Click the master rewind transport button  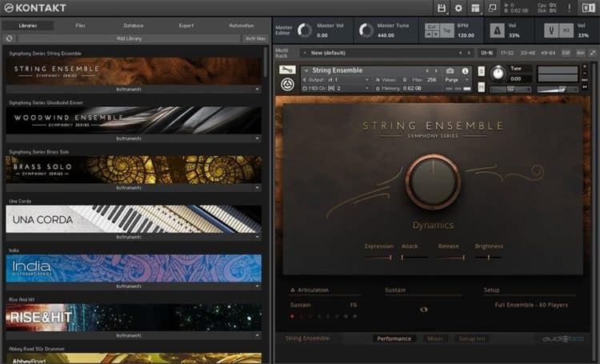click(429, 34)
